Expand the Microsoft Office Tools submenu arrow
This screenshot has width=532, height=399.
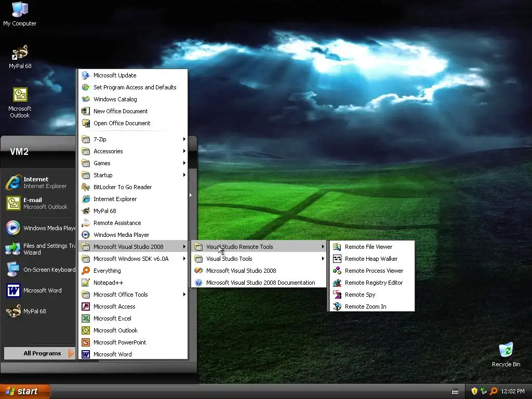(x=184, y=295)
